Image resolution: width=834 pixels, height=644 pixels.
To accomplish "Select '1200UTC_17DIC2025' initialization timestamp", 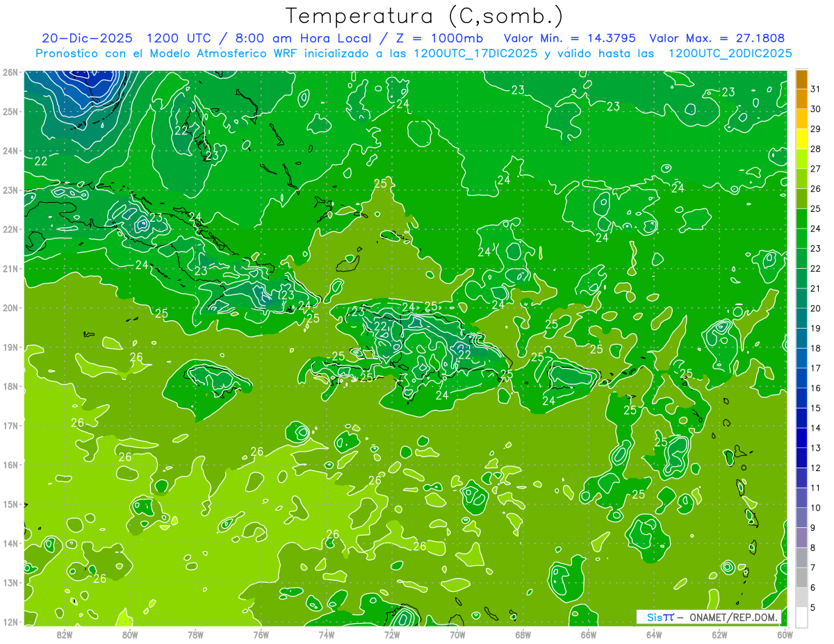I will click(x=475, y=53).
